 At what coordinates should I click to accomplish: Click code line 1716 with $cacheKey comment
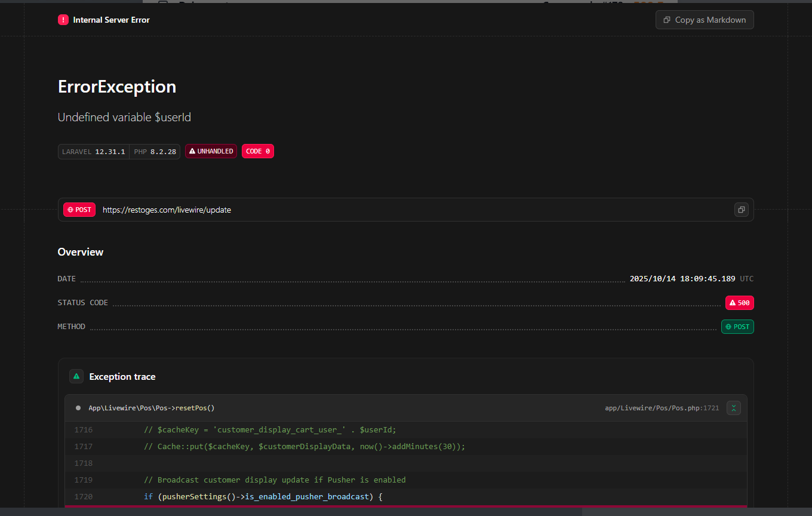[x=406, y=430]
